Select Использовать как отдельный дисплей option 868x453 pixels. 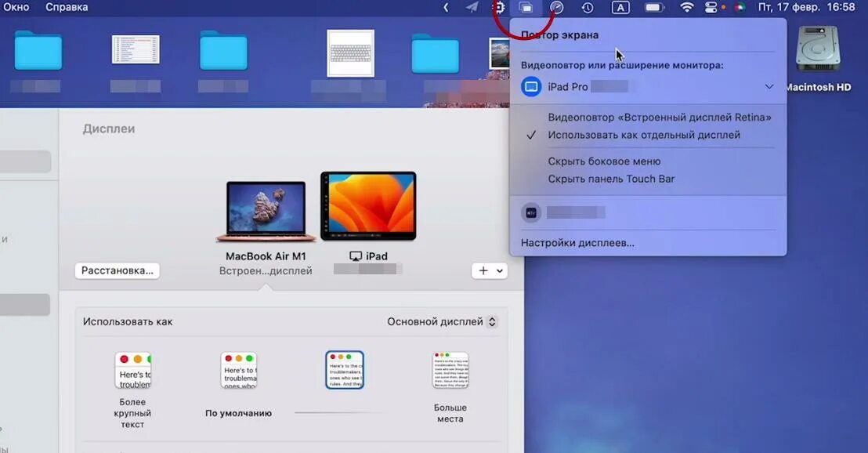coord(644,135)
